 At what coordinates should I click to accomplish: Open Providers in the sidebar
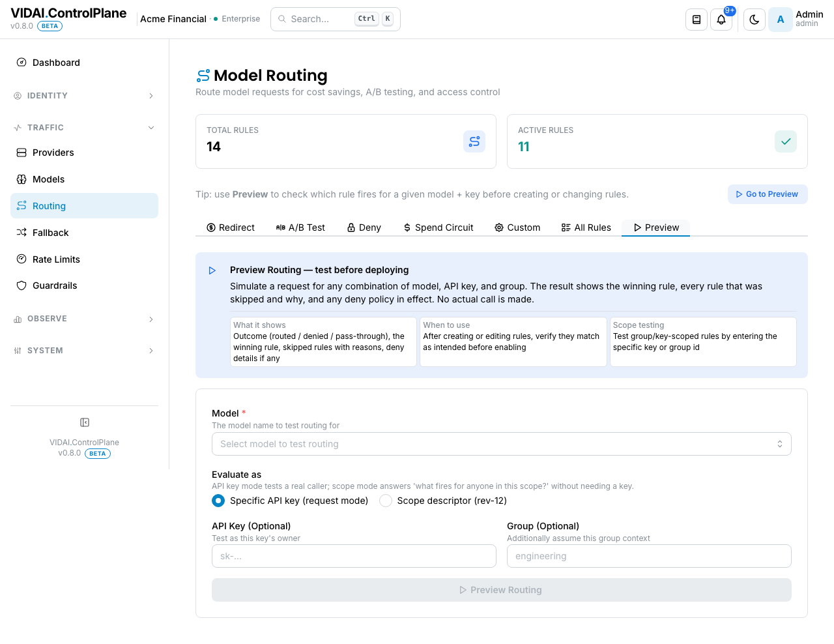(84, 153)
